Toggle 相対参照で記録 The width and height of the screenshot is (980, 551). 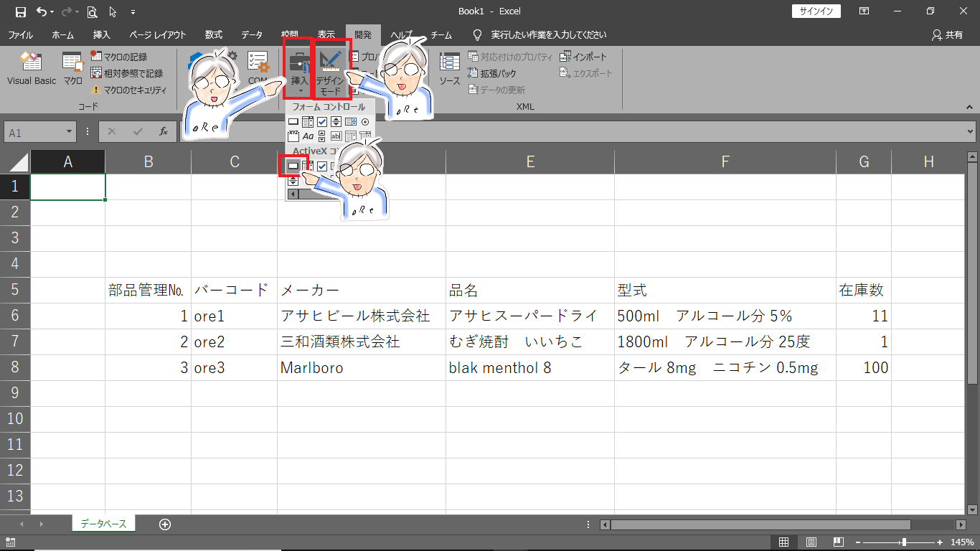tap(127, 73)
